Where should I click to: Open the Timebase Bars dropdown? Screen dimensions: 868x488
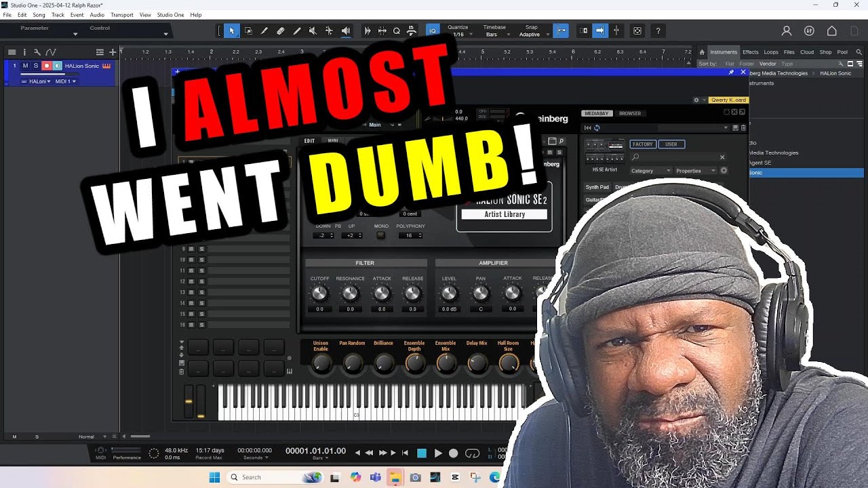tap(497, 35)
